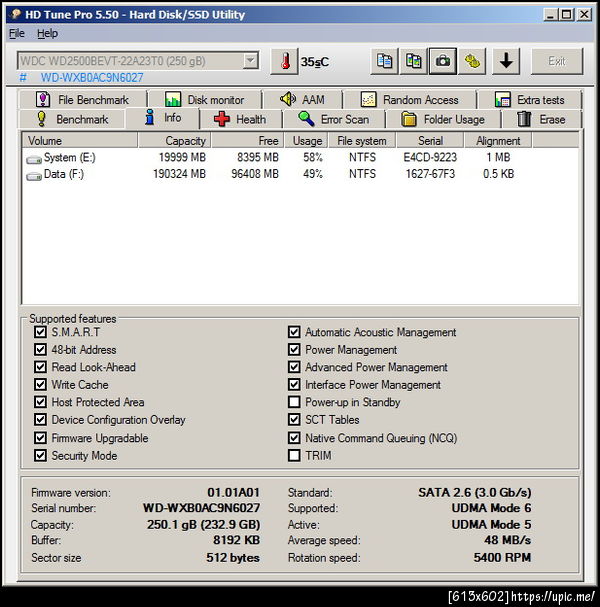Click the SATA 2.6 (3.0 Gb/s) value
This screenshot has height=607, width=600.
475,492
